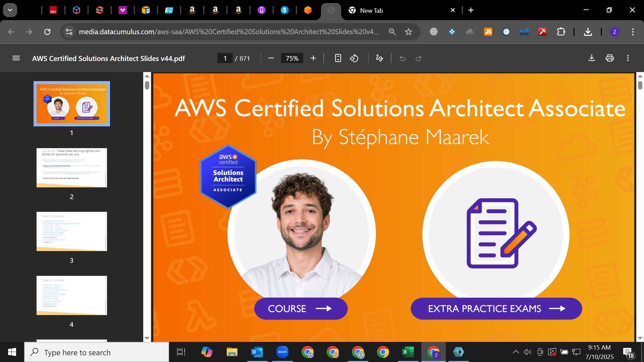
Task: Click thumbnail panel scroll up arrow
Action: (147, 76)
